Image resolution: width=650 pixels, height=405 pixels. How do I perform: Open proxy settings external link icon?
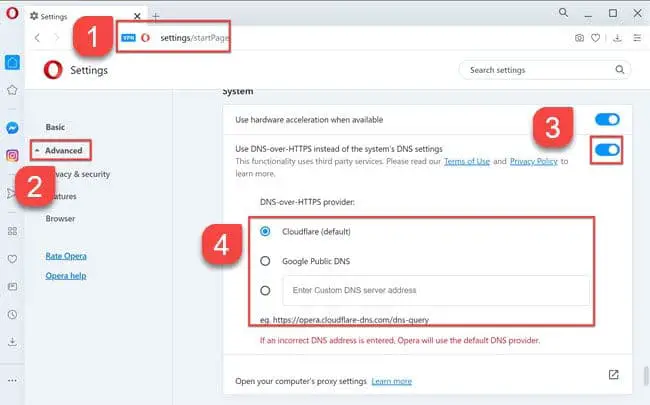pos(614,375)
